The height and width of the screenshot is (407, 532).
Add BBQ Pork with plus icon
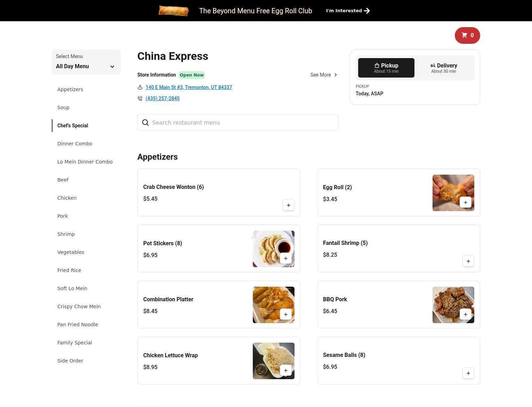click(466, 314)
